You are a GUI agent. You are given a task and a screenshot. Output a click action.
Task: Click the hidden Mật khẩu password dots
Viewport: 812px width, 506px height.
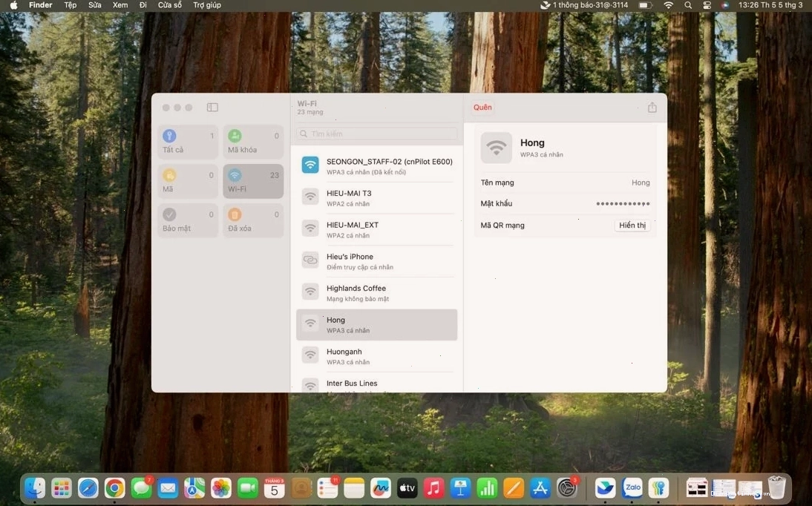623,203
